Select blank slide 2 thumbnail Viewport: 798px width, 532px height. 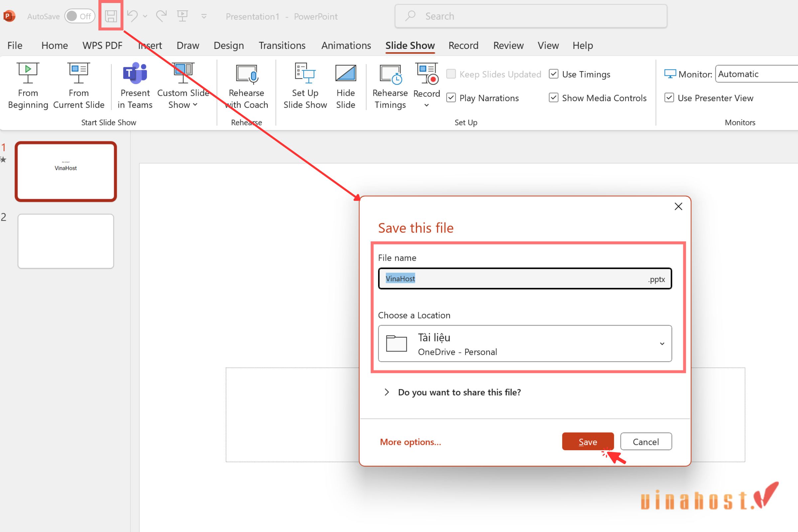(66, 241)
